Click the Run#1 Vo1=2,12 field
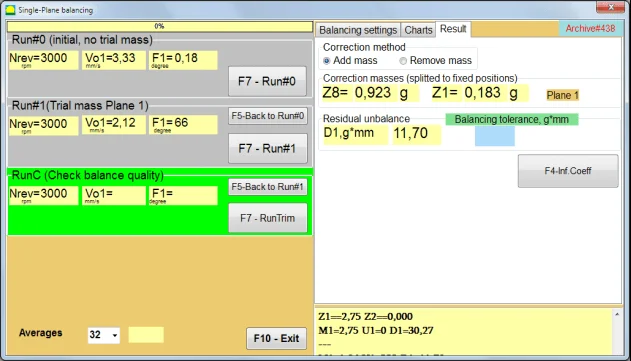 point(114,125)
